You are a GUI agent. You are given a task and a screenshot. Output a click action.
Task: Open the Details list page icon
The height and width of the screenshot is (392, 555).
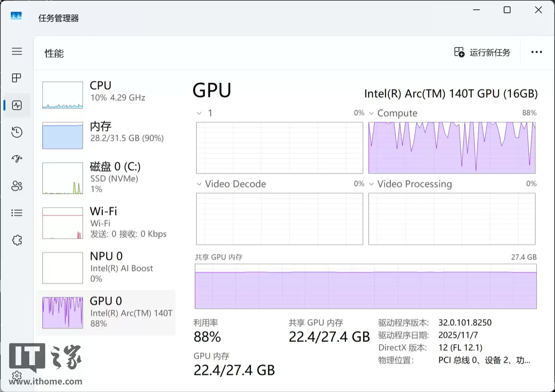(x=17, y=213)
